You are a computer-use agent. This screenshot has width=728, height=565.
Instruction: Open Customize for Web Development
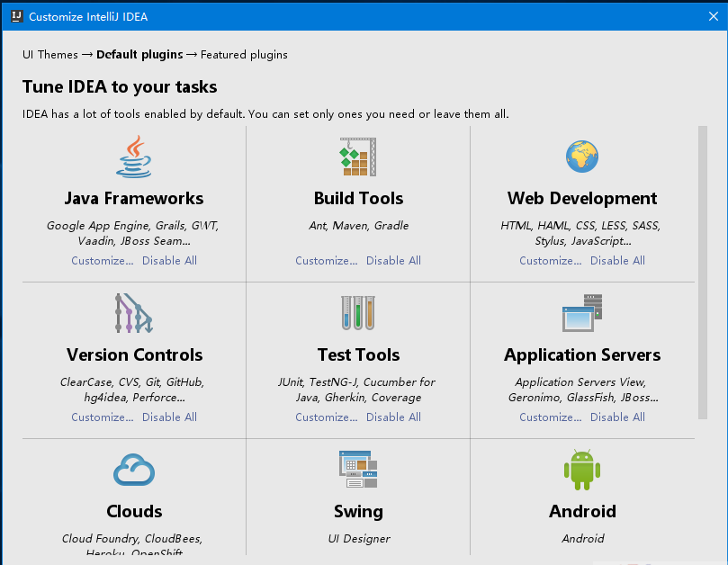pyautogui.click(x=550, y=260)
